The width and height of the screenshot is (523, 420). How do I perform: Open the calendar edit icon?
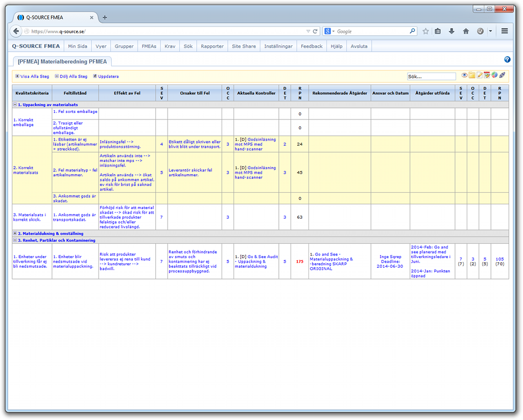[487, 76]
